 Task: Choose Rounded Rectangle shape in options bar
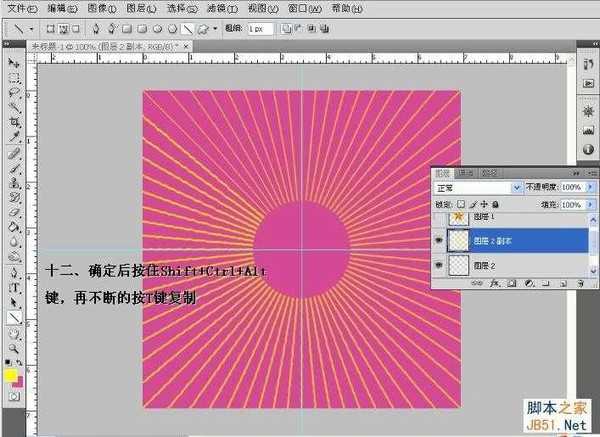(x=142, y=29)
